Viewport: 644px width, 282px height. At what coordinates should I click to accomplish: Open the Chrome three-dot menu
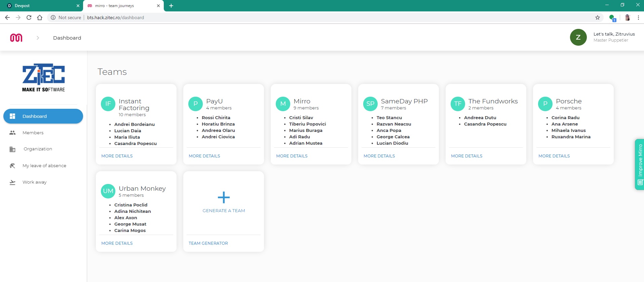tap(638, 17)
